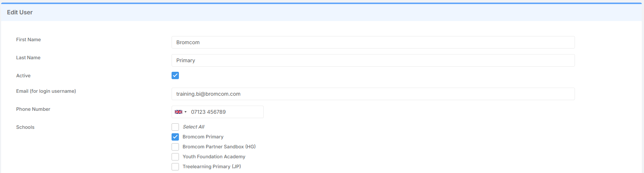This screenshot has width=644, height=173.
Task: Check the Youth Foundation Academy checkbox
Action: [x=175, y=157]
